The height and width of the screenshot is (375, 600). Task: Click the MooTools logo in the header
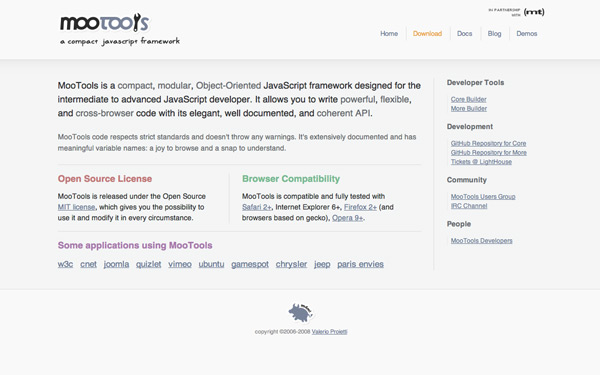[104, 23]
